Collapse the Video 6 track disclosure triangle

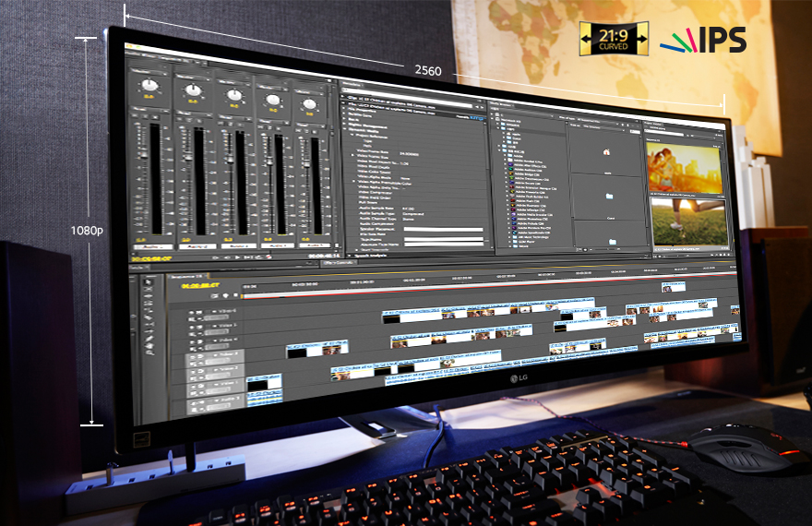tap(214, 312)
